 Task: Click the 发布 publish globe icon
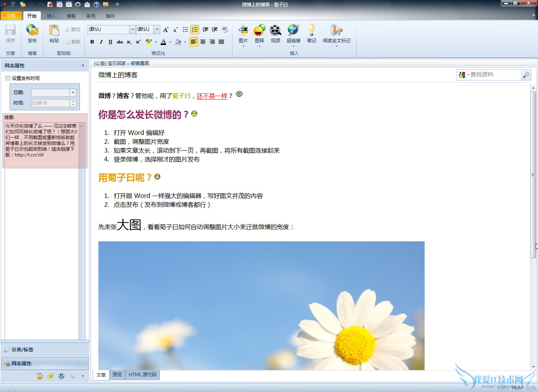32,30
